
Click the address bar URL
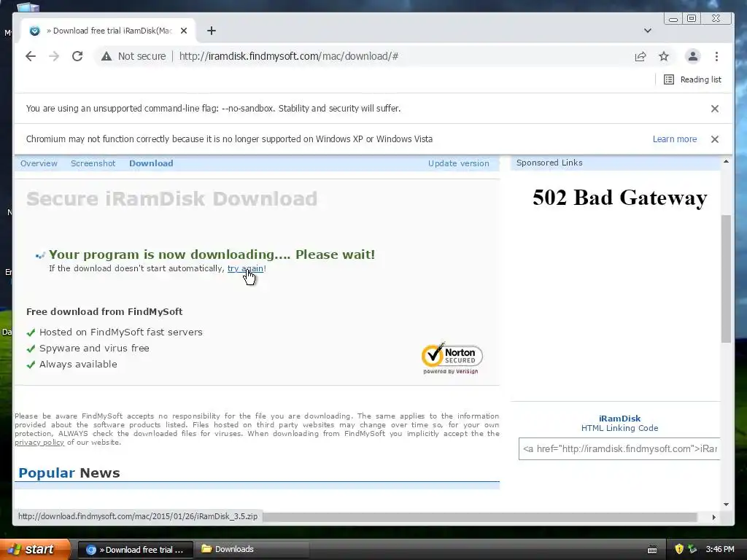point(289,56)
